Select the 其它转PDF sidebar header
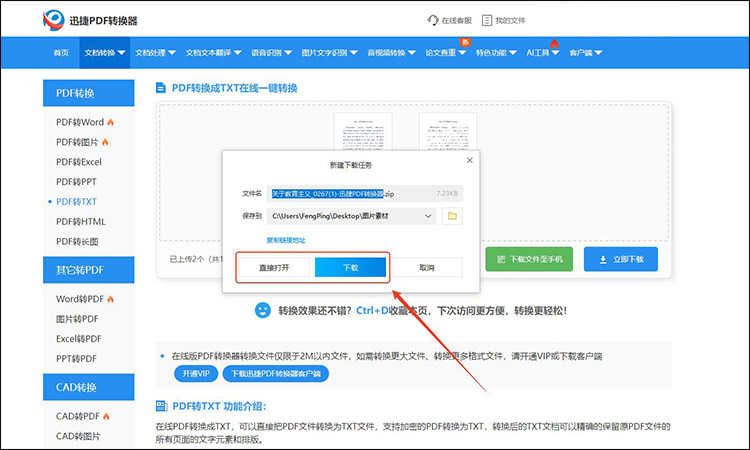 pos(88,270)
